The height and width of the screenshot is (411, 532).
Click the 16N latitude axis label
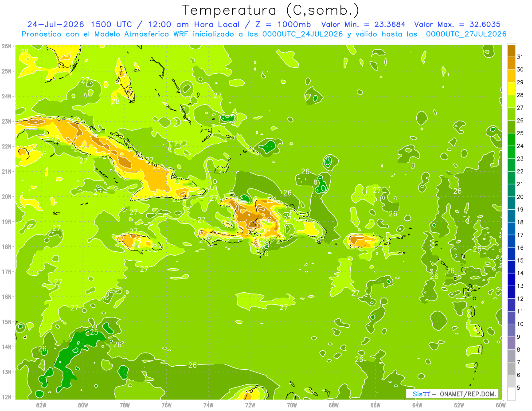tap(6, 297)
